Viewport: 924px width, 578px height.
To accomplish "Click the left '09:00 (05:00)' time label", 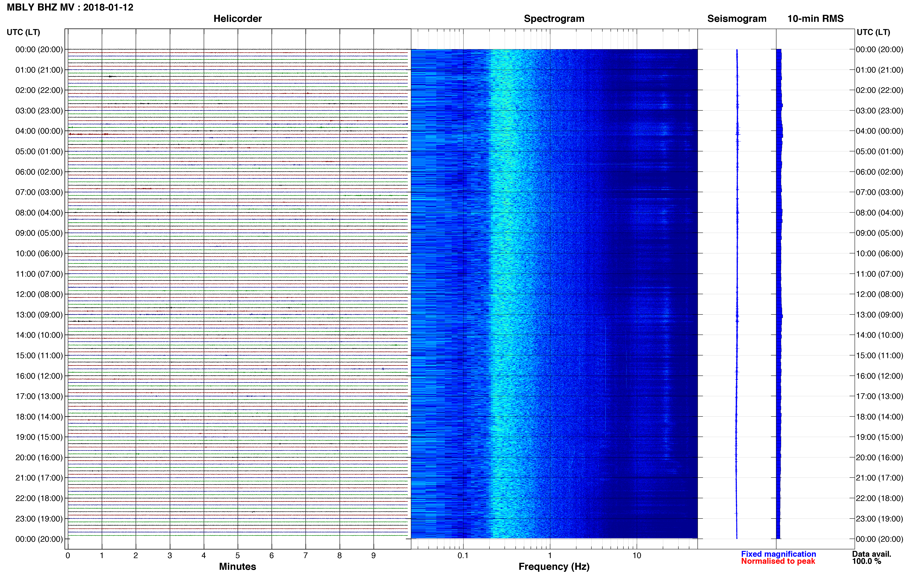I will pos(39,233).
